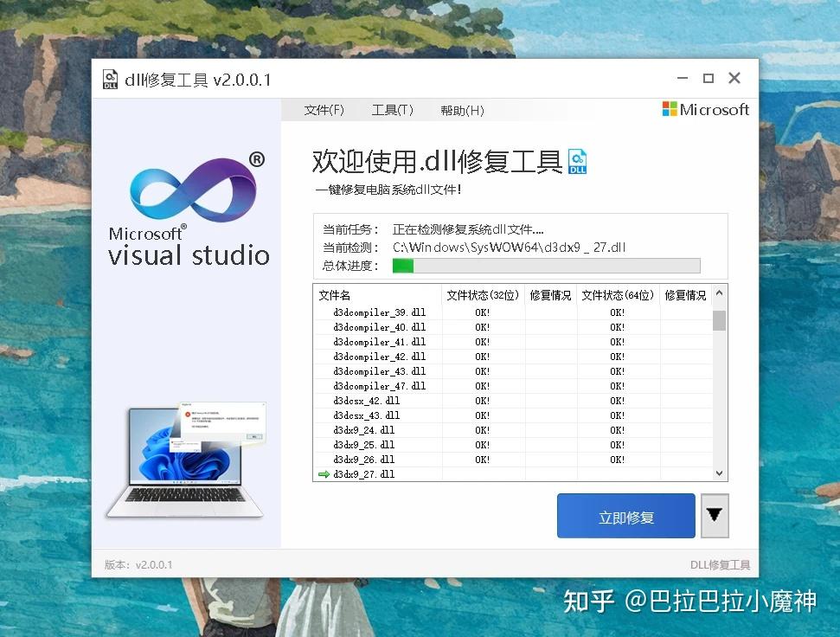840x637 pixels.
Task: Open the dropdown arrow beside 立即修复
Action: click(715, 515)
